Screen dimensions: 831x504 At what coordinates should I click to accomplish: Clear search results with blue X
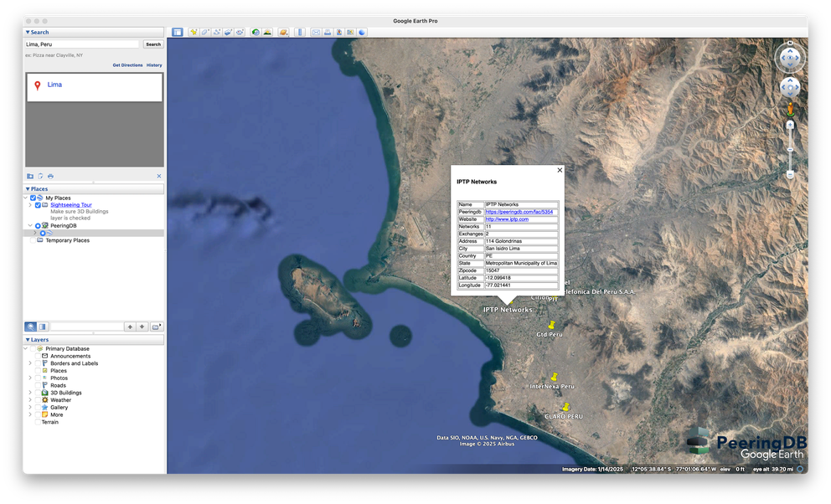(x=159, y=177)
